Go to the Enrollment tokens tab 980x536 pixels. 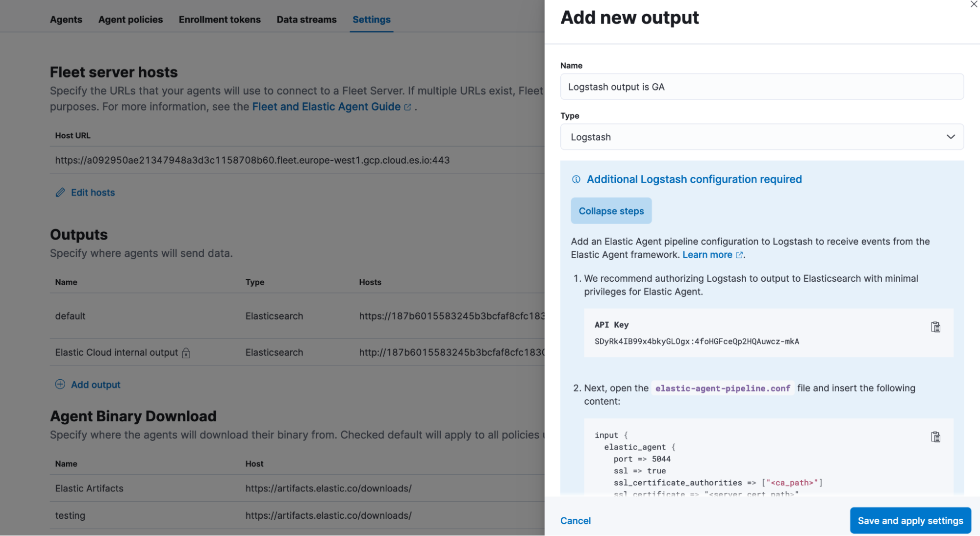(220, 20)
